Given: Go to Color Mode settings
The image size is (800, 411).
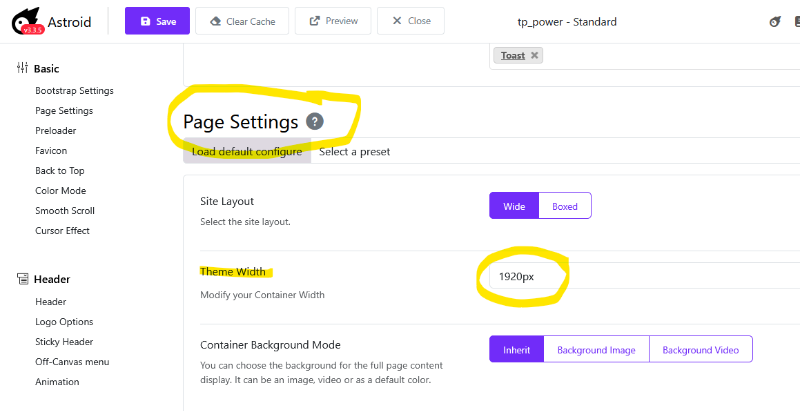Looking at the screenshot, I should click(60, 191).
